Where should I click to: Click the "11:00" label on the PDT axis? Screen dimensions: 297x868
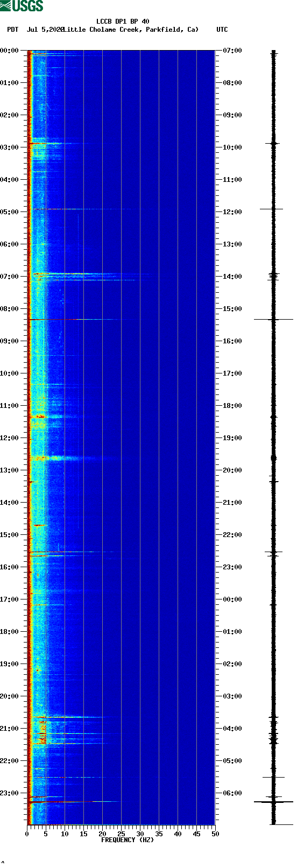coord(9,406)
